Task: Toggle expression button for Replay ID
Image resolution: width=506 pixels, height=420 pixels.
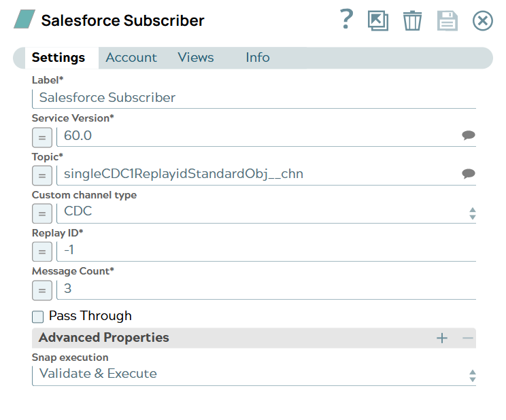Action: point(42,251)
